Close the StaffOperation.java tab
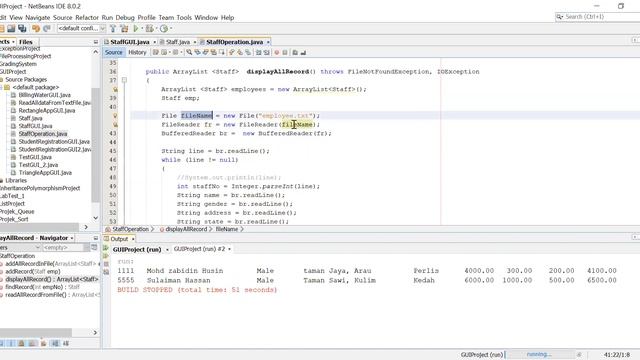640x360 pixels. coord(268,42)
